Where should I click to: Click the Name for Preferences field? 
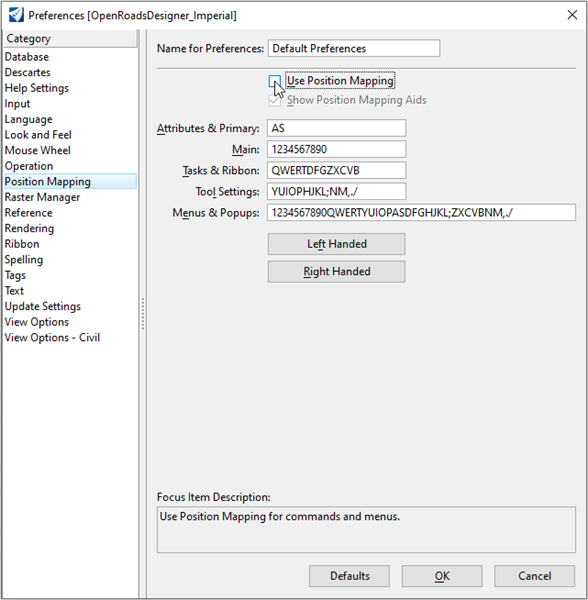click(354, 48)
